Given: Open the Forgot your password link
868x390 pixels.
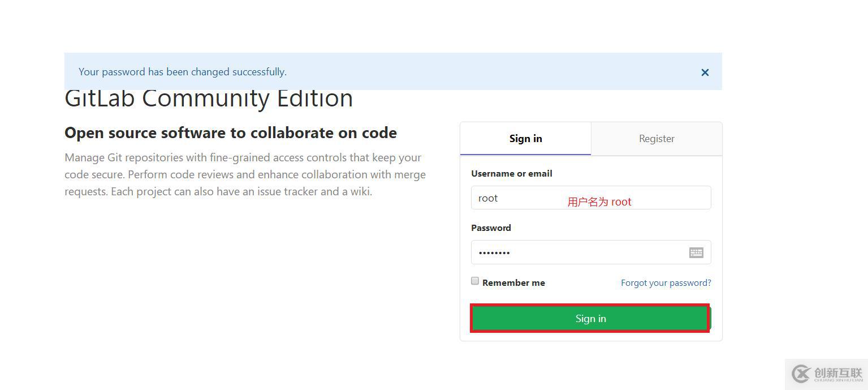Looking at the screenshot, I should (x=666, y=282).
